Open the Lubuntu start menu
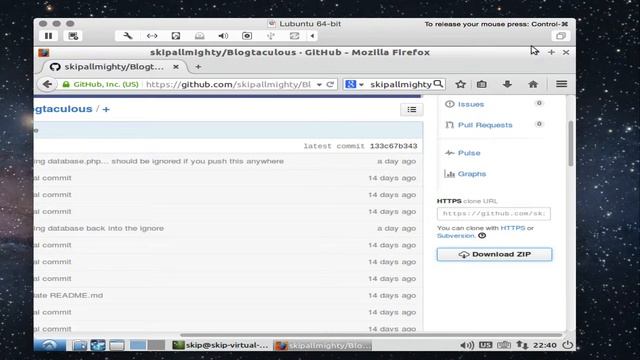Image resolution: width=640 pixels, height=360 pixels. tap(49, 345)
